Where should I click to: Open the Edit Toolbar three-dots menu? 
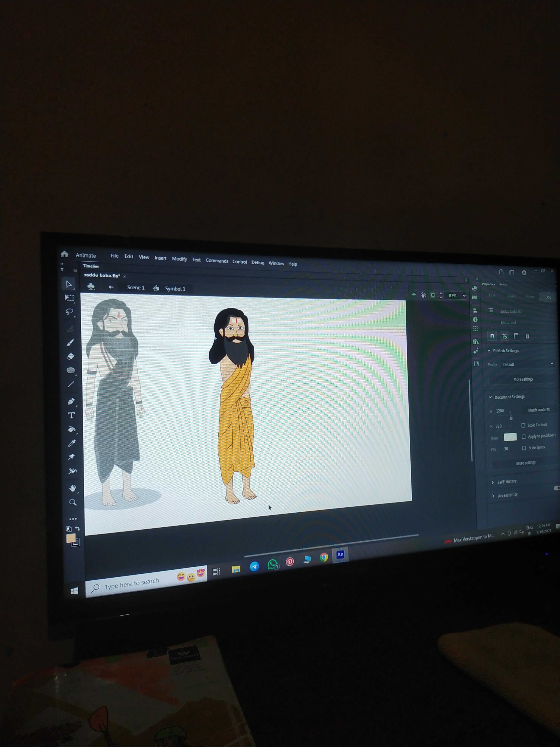[73, 519]
